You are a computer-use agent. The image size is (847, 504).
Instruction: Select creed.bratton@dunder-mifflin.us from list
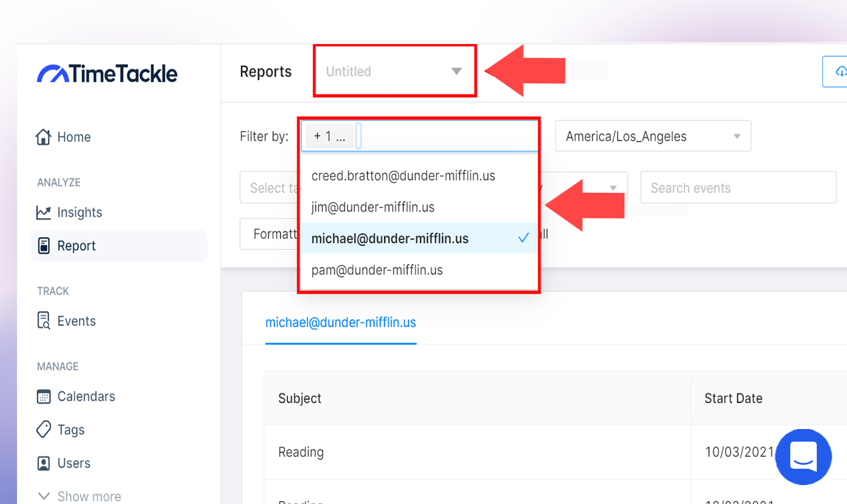coord(419,176)
